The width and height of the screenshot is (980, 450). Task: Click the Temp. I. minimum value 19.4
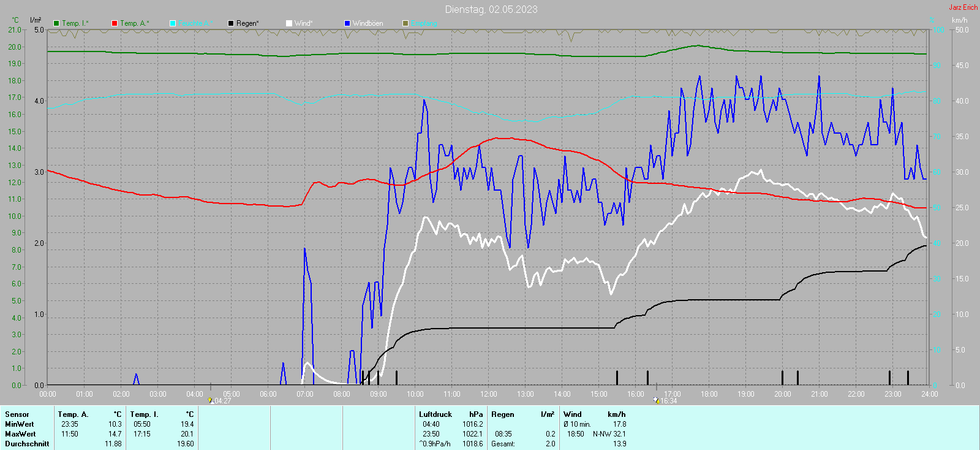coord(187,424)
